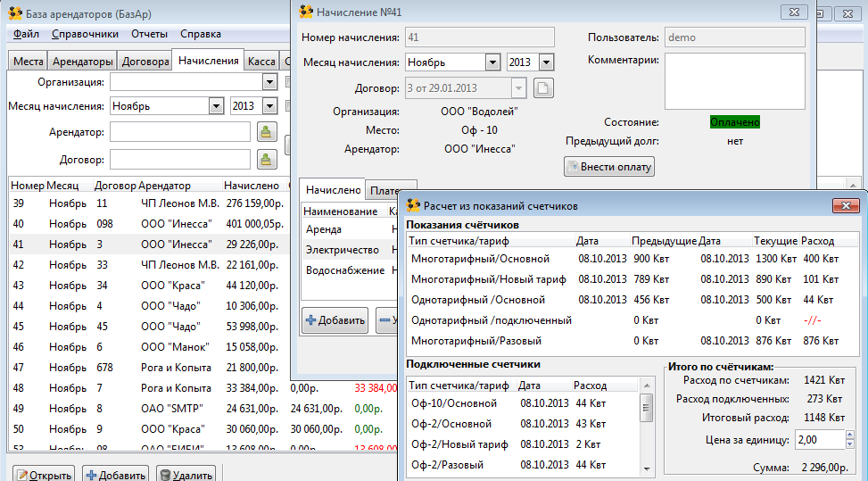The width and height of the screenshot is (868, 481).
Task: Open the Справочники menu
Action: pos(85,34)
